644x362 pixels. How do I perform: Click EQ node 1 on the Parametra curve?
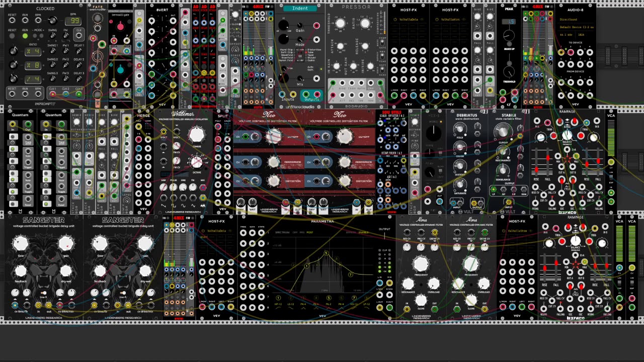pos(307,265)
